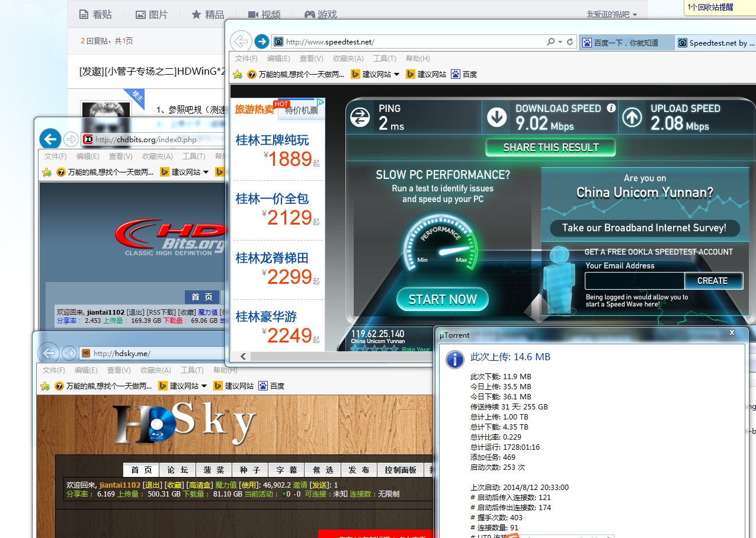Open 工具(T) menu in Speedtest window

click(x=385, y=58)
